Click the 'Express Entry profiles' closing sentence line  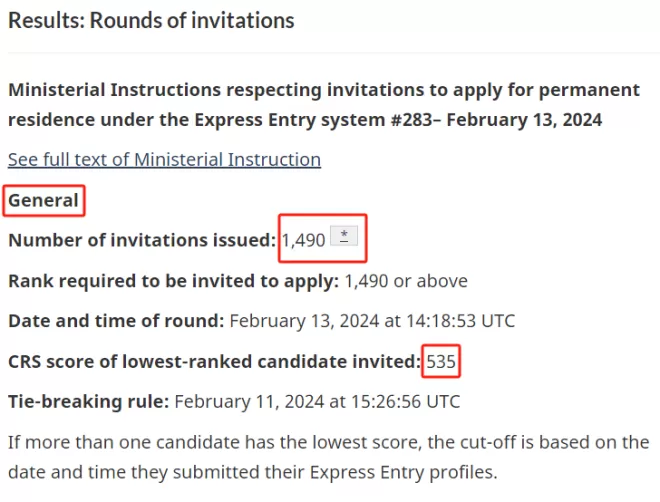253,472
